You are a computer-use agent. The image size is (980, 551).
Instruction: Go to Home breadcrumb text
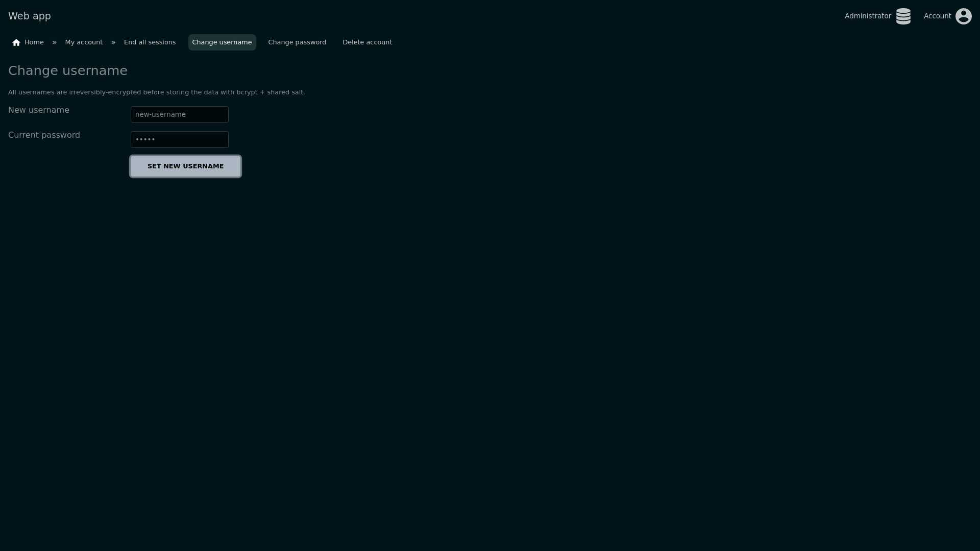(x=34, y=42)
